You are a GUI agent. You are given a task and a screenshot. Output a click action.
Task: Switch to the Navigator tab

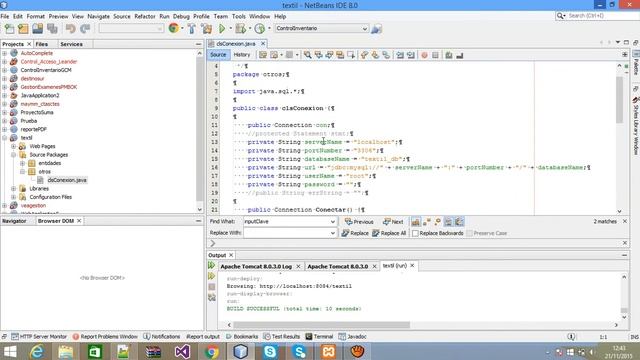coord(14,221)
